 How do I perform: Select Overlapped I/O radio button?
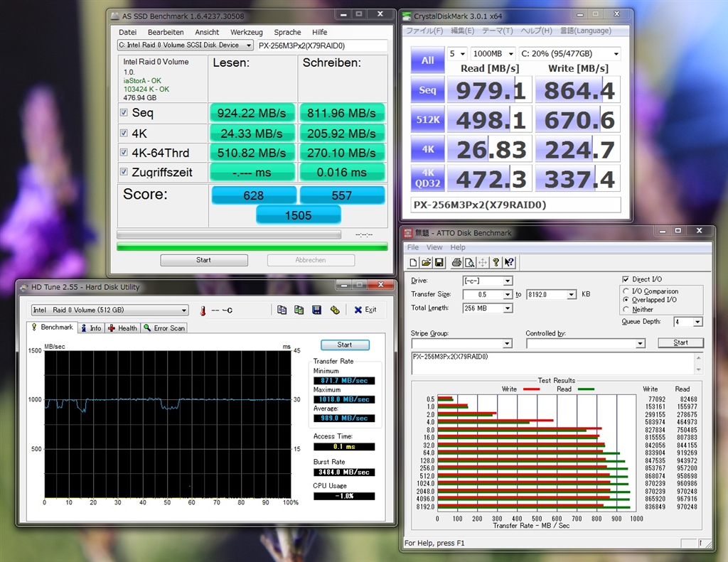pos(626,300)
